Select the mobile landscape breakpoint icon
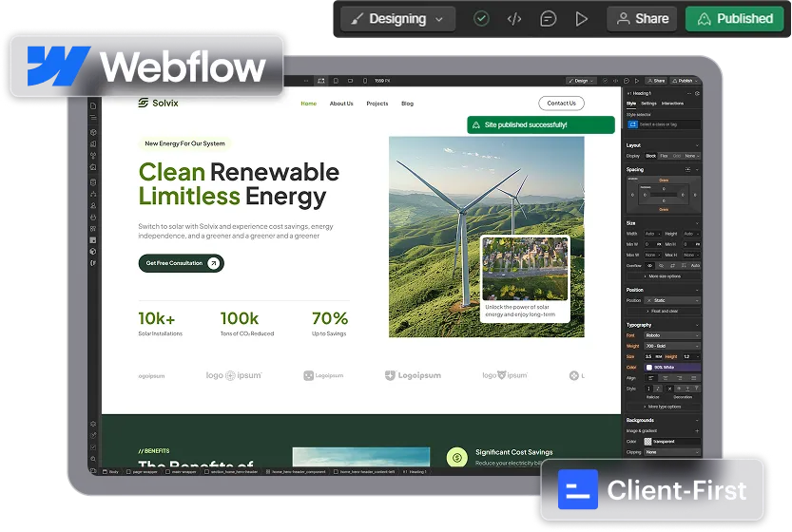Image resolution: width=792 pixels, height=532 pixels. [351, 81]
